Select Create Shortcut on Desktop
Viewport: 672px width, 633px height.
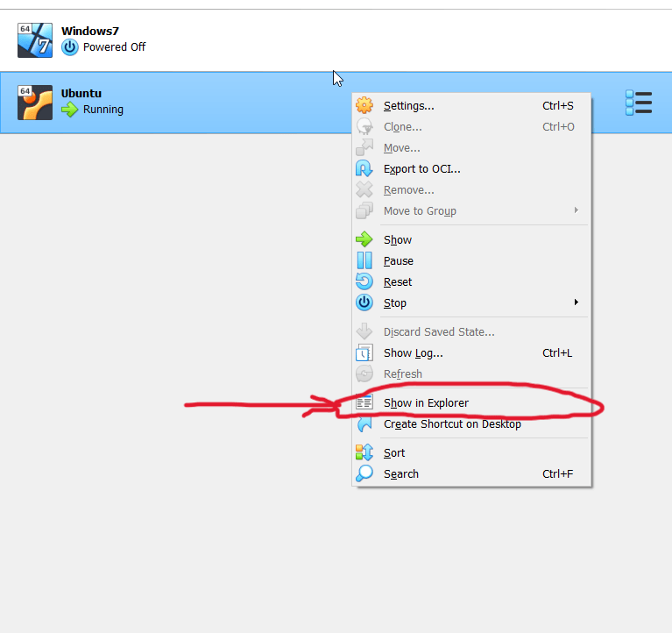pos(471,424)
